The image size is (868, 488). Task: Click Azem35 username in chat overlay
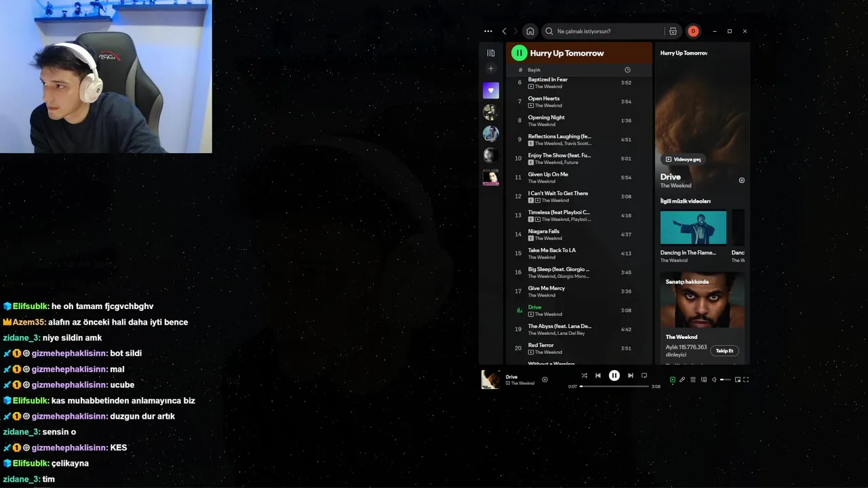point(28,322)
